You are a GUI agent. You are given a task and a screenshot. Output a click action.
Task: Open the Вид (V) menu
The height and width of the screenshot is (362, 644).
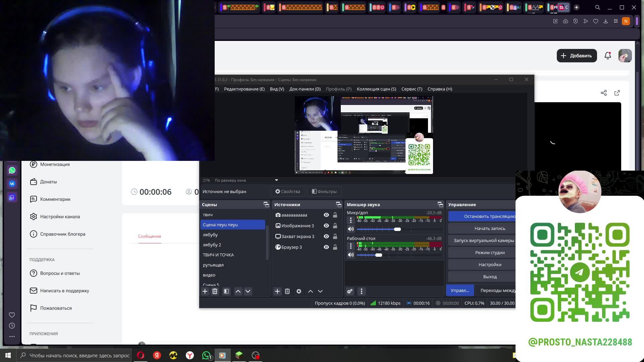(277, 89)
